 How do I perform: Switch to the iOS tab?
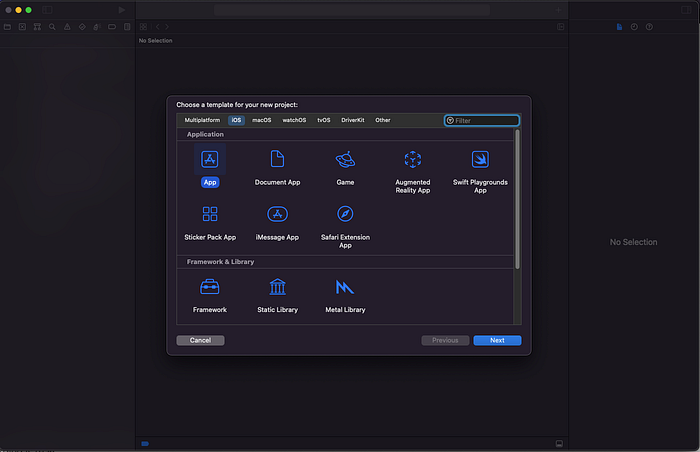236,120
